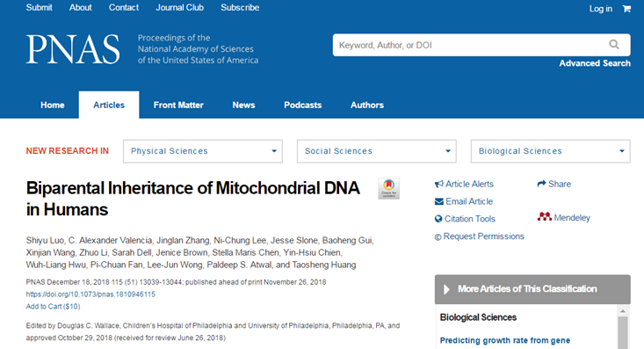Click the Advanced Search link
Screen dimensions: 644x349
point(595,63)
